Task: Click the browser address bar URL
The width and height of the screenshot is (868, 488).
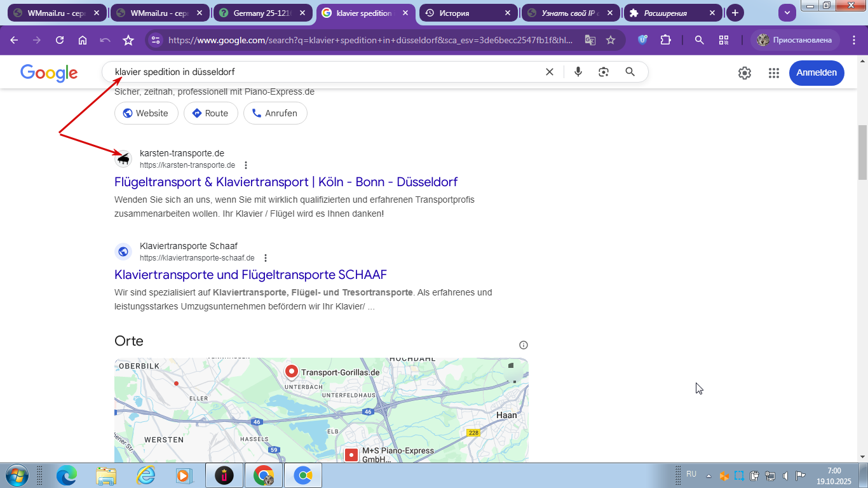Action: click(370, 40)
